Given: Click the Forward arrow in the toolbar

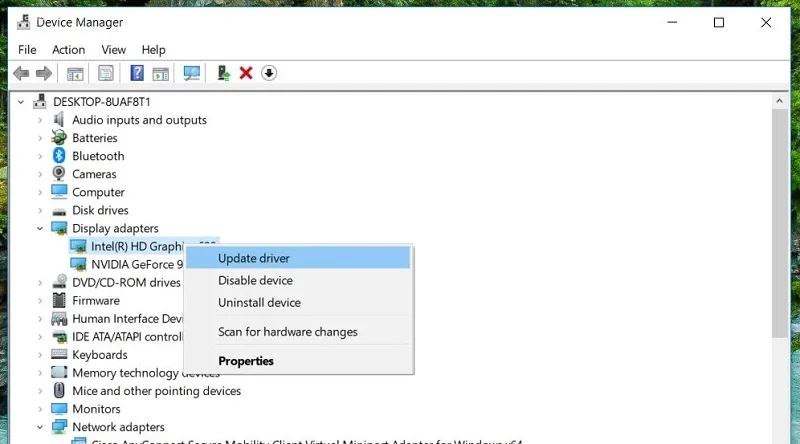Looking at the screenshot, I should coord(43,73).
